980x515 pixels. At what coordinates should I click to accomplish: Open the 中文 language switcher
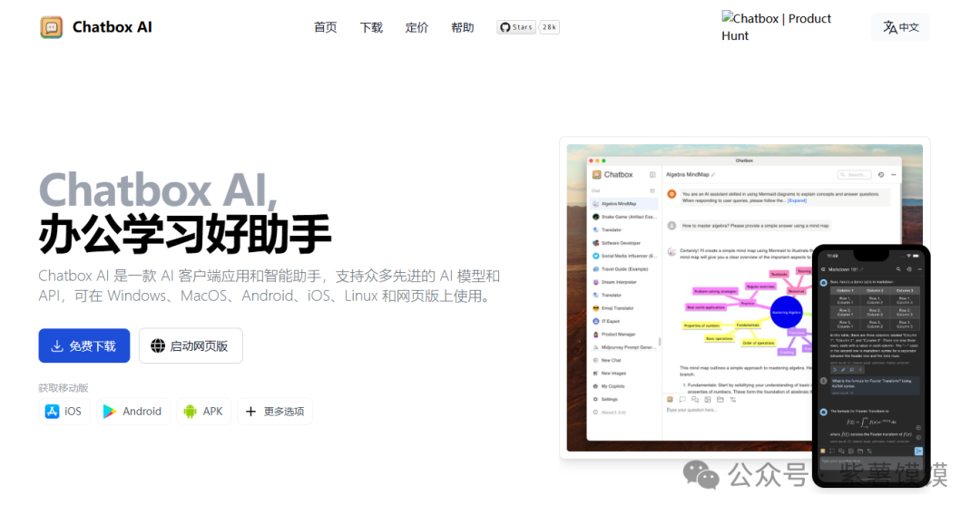(x=901, y=27)
